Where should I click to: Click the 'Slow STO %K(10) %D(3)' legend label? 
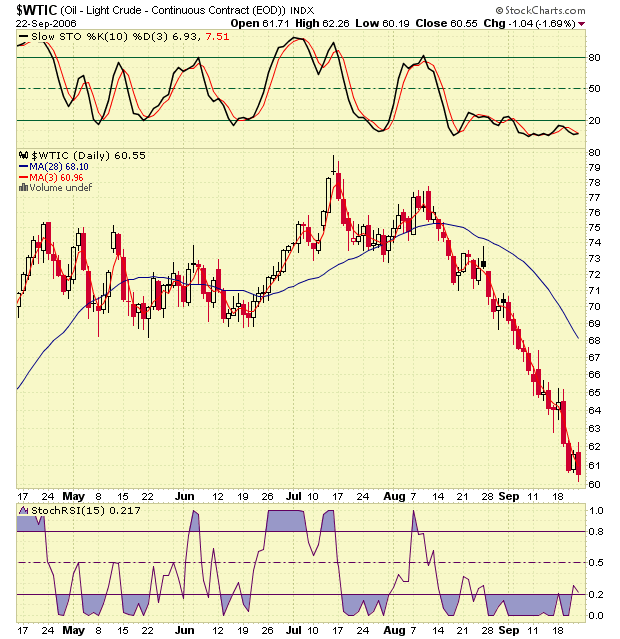tap(100, 37)
